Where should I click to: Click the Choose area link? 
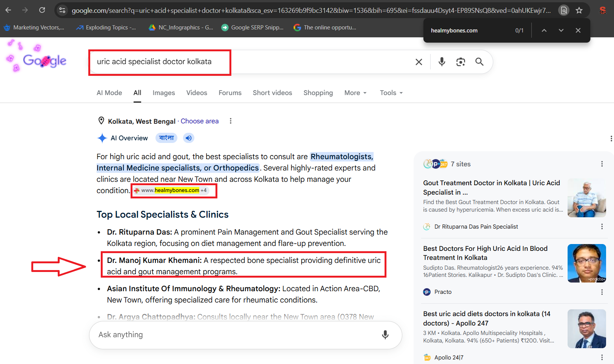click(200, 121)
